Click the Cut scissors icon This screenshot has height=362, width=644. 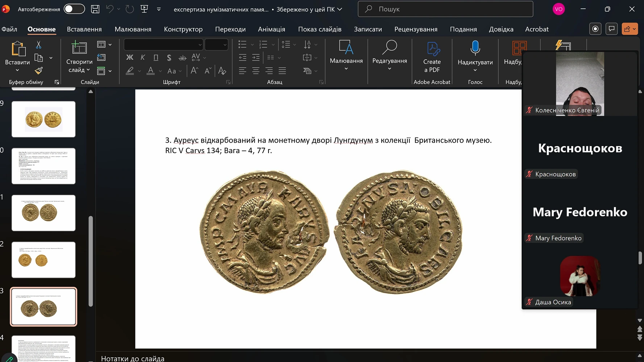tap(38, 45)
